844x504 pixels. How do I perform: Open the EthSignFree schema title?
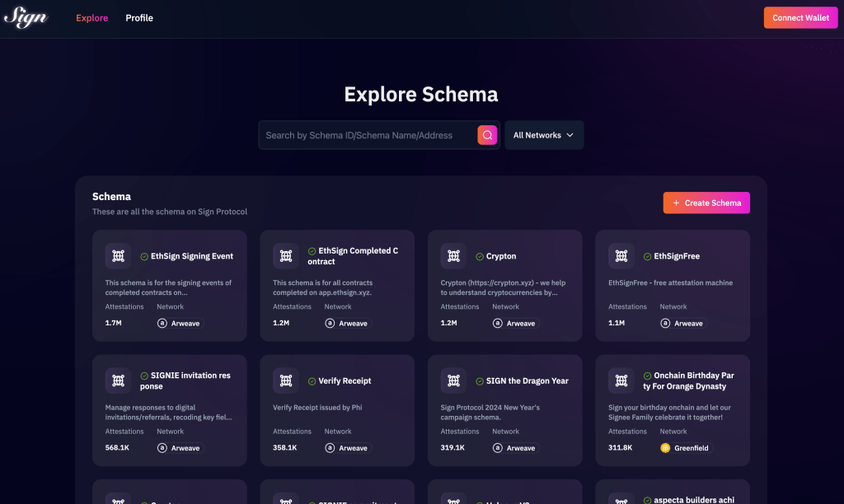coord(677,256)
